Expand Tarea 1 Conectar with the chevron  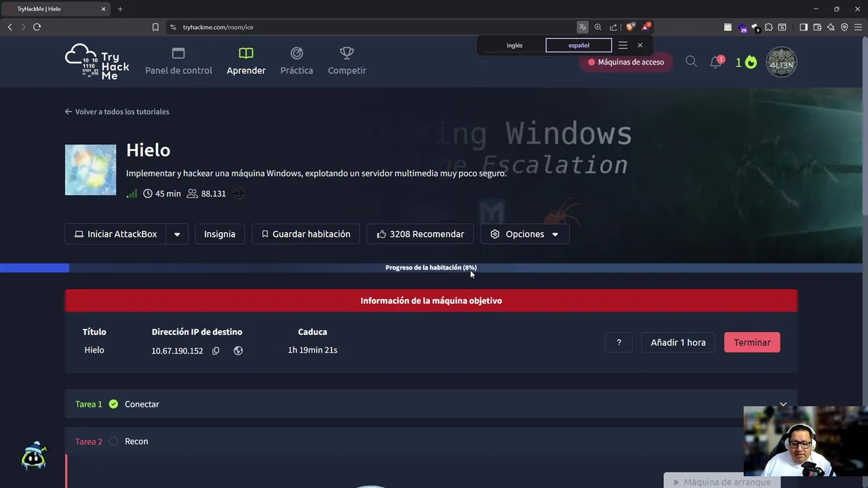coord(783,404)
